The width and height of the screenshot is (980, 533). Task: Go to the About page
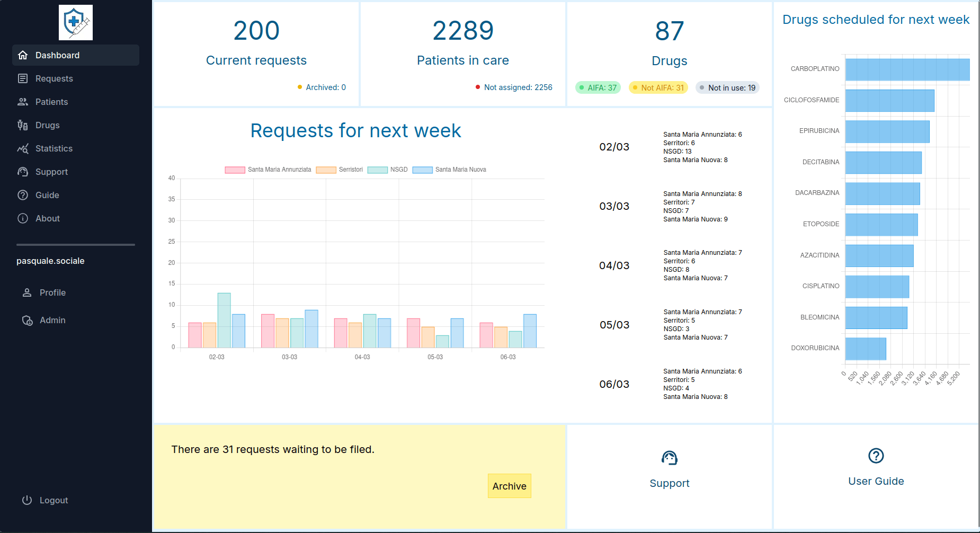click(47, 218)
